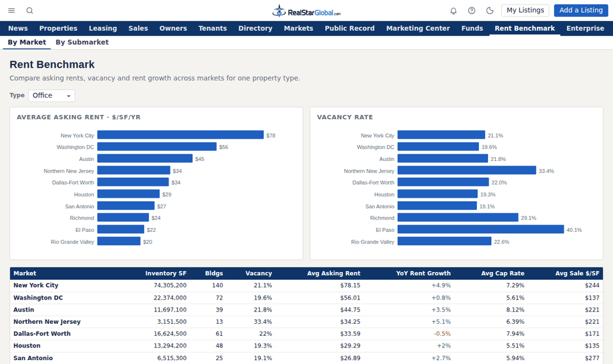Switch to By Submarket tab

[82, 42]
